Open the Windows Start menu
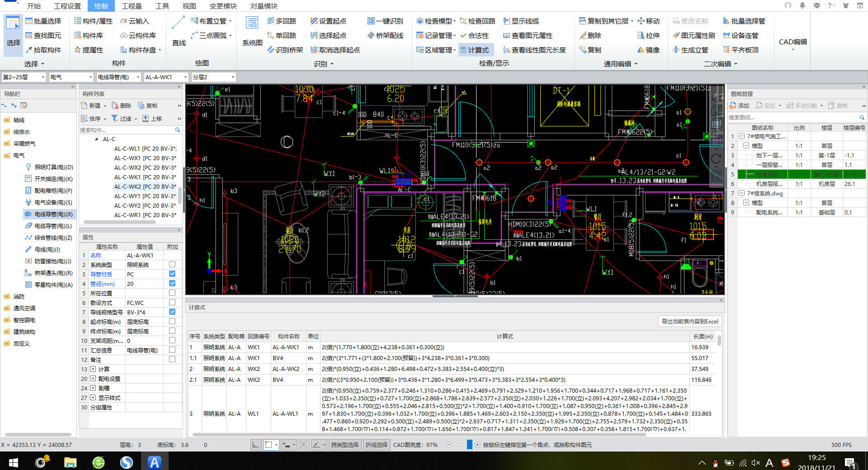Viewport: 868px width, 470px height. click(x=14, y=462)
